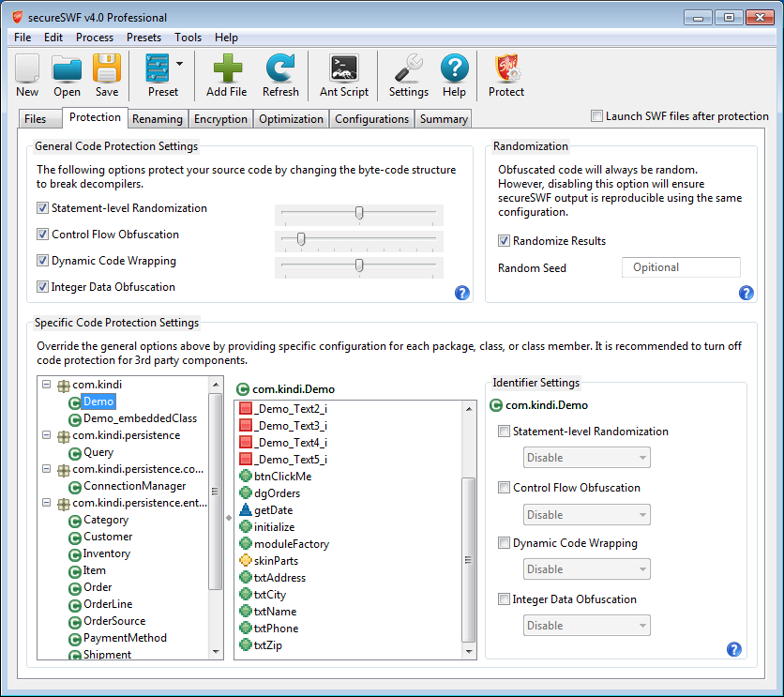Uncheck Control Flow Obfuscation in general settings
The width and height of the screenshot is (784, 697).
coord(42,235)
